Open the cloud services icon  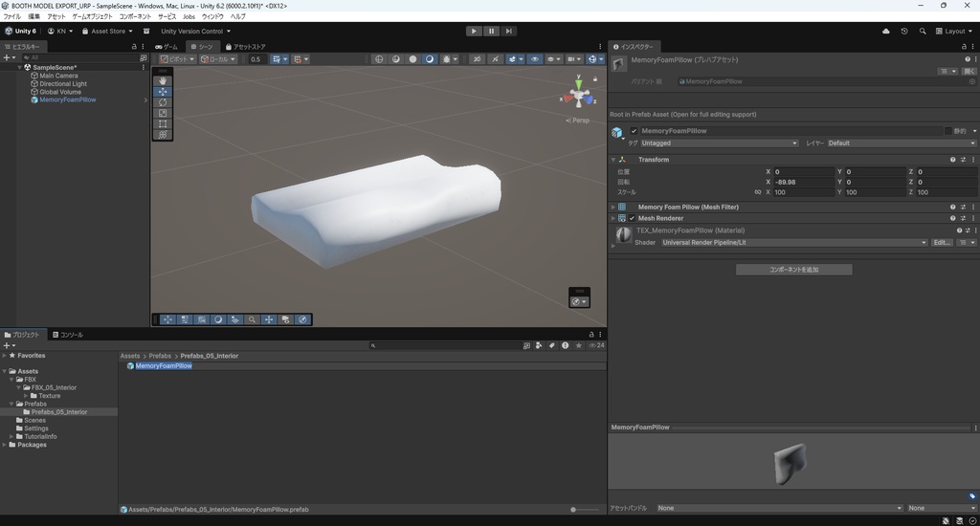pos(885,32)
